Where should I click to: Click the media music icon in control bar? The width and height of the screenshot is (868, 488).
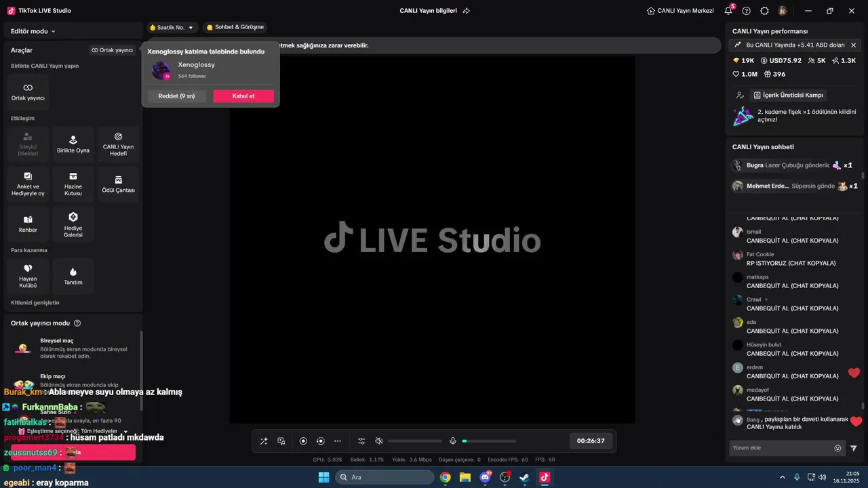click(281, 441)
